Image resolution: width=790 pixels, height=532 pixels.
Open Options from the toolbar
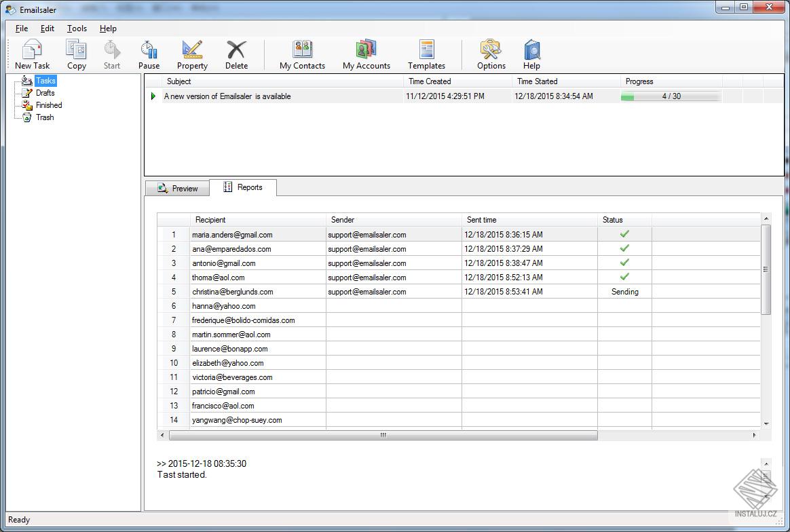[491, 54]
